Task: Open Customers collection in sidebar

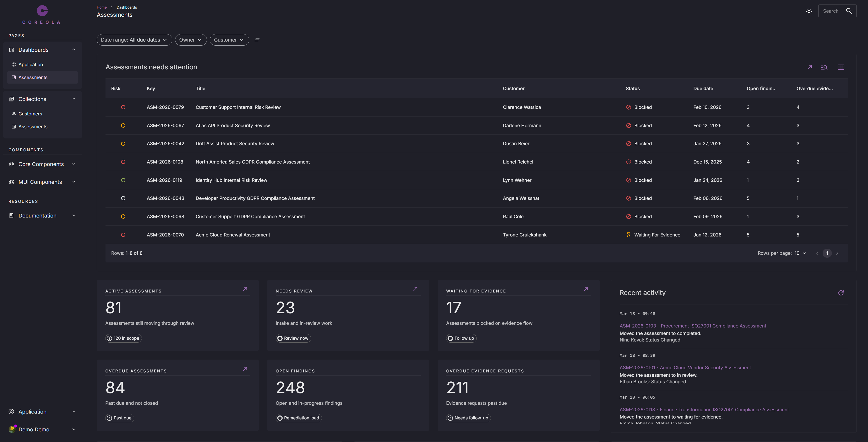Action: (42, 114)
